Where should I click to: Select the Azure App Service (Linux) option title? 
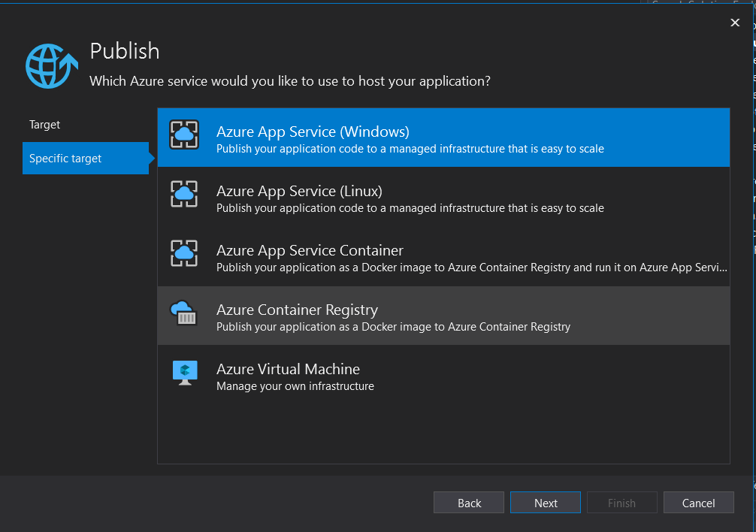pos(299,191)
